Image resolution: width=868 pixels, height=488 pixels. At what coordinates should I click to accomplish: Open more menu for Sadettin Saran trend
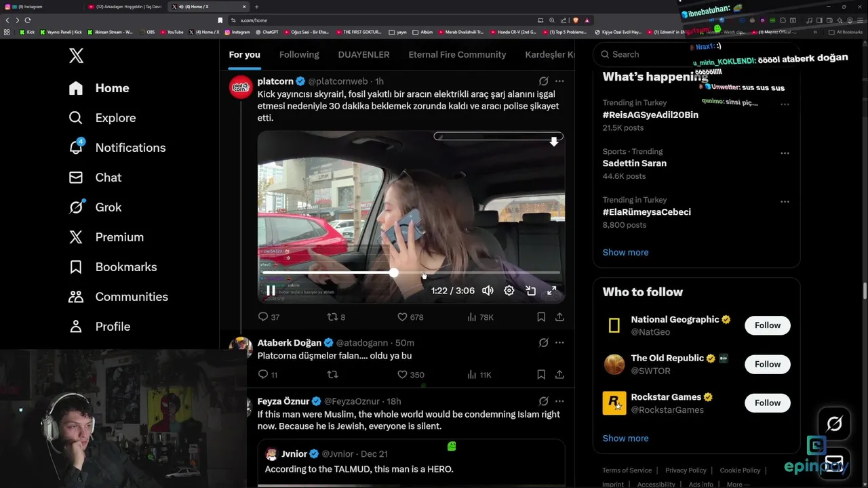(x=785, y=153)
